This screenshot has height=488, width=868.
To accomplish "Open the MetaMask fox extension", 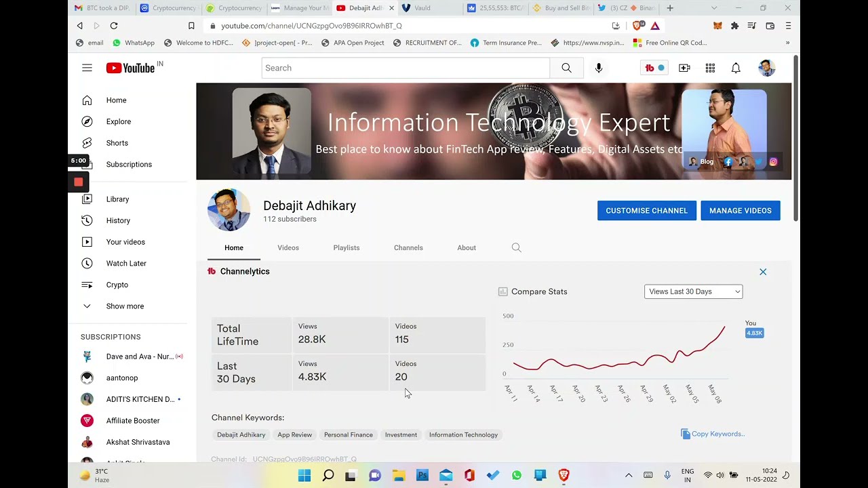I will tap(717, 26).
